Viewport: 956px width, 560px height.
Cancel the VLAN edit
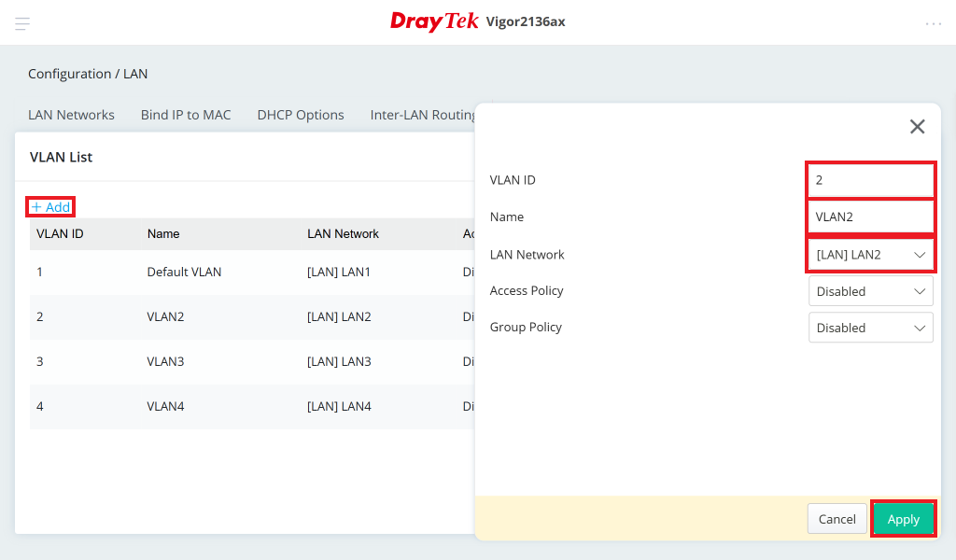click(836, 519)
